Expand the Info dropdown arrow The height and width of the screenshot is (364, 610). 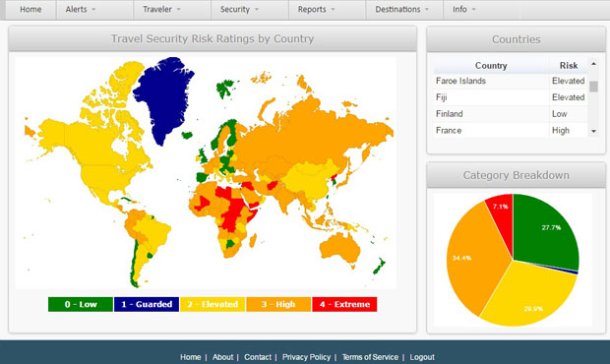coord(473,10)
